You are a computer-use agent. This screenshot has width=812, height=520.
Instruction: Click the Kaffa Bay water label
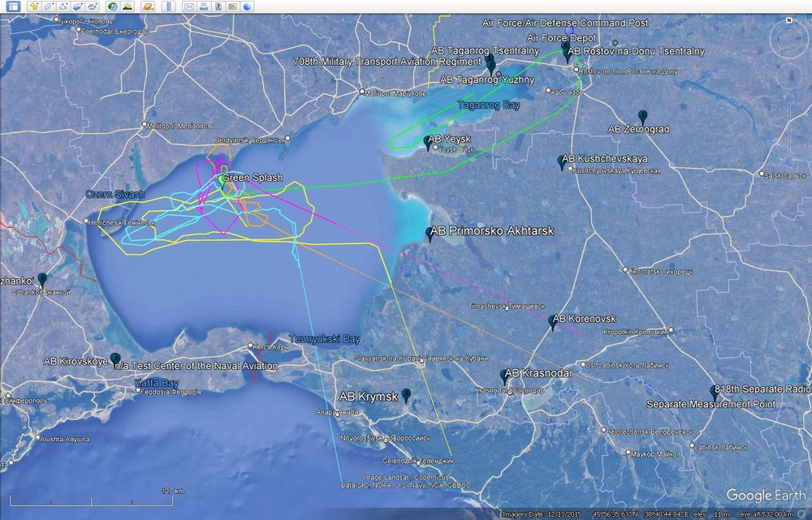click(x=157, y=384)
